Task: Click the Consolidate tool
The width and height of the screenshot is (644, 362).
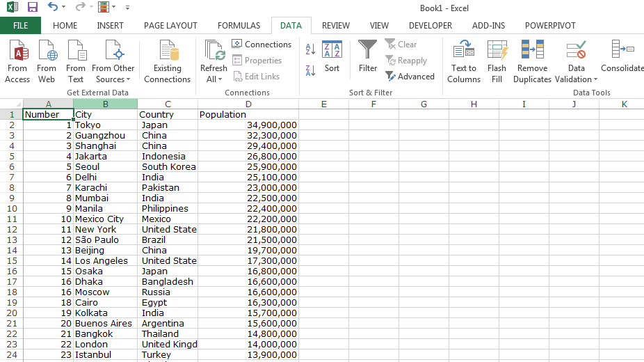Action: pyautogui.click(x=622, y=56)
